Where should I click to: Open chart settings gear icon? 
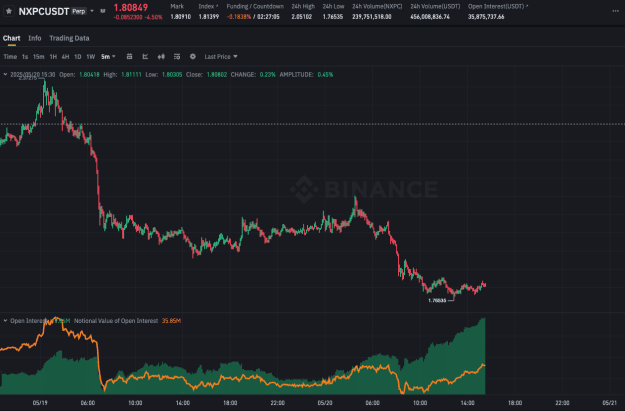click(193, 57)
